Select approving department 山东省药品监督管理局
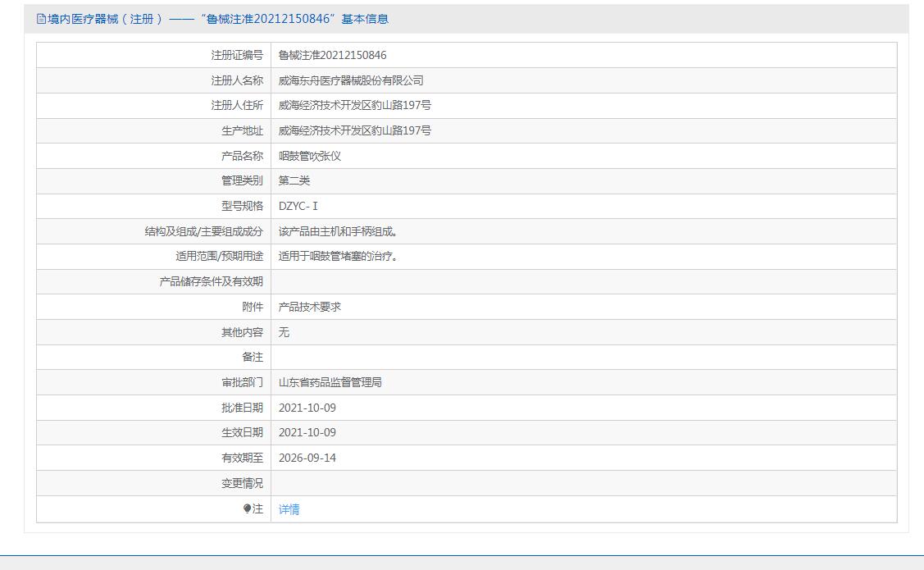Viewport: 924px width, 570px height. [330, 382]
